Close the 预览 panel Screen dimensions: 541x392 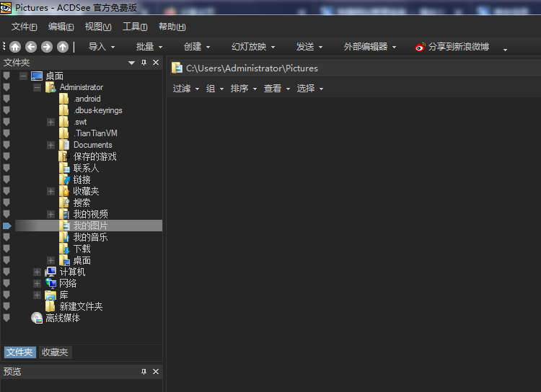pyautogui.click(x=156, y=371)
